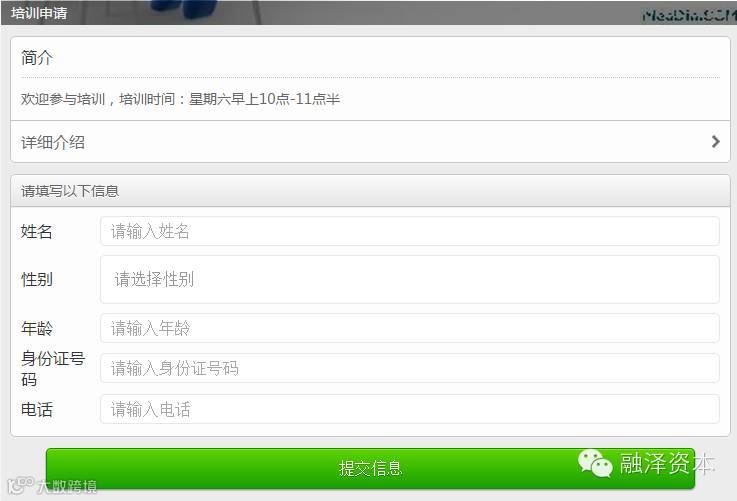
Task: Open the 请选择性别 gender dropdown
Action: 410,279
